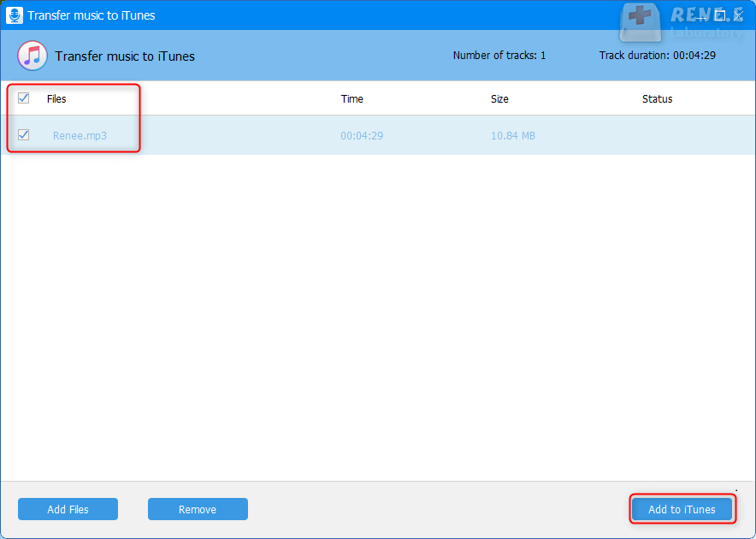Click the Number of tracks: 1 label
Image resolution: width=756 pixels, height=539 pixels.
point(499,56)
